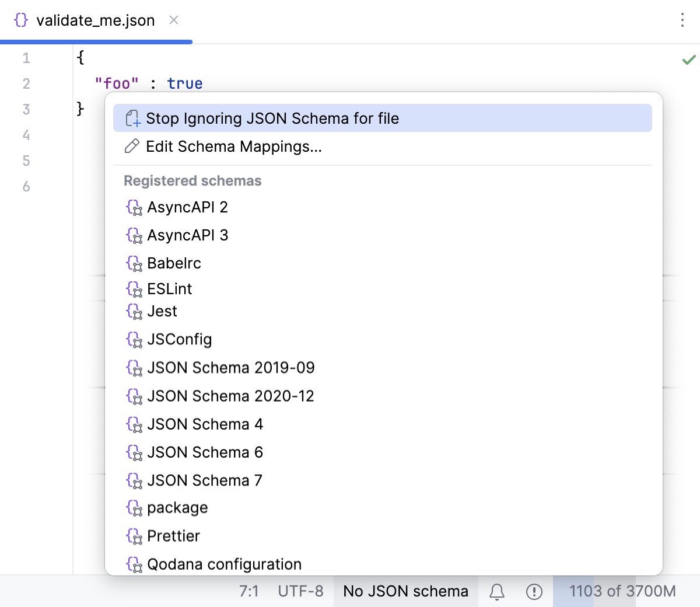Image resolution: width=700 pixels, height=607 pixels.
Task: Open Edit Schema Mappings dialog
Action: 234,146
